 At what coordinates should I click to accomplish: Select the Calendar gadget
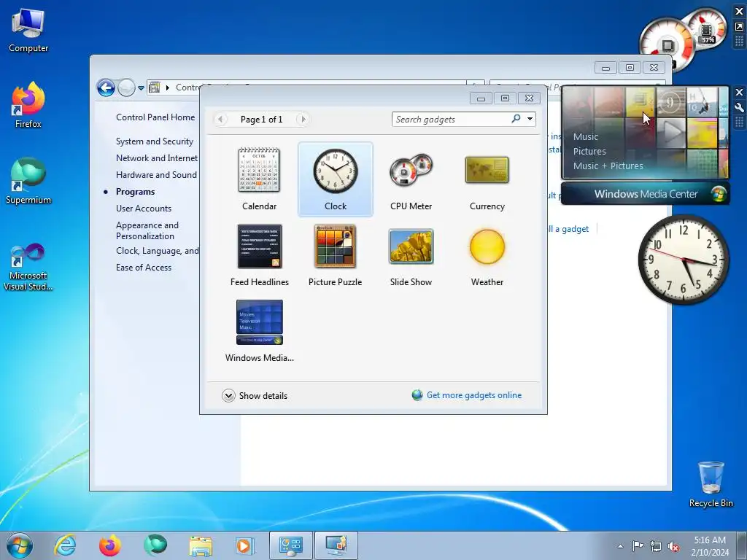[x=259, y=179]
